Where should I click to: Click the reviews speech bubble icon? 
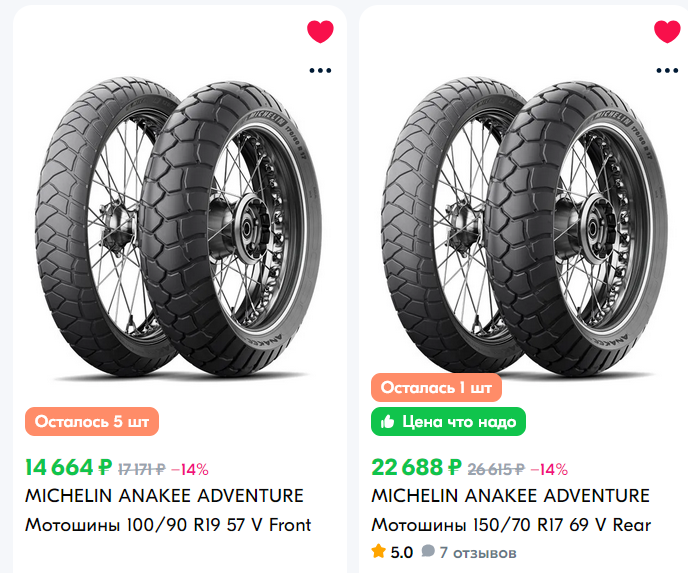(427, 551)
